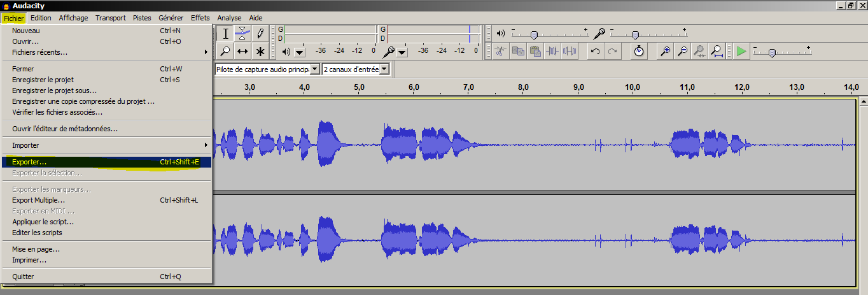The height and width of the screenshot is (295, 868).
Task: Select the Envelope tool
Action: (x=242, y=33)
